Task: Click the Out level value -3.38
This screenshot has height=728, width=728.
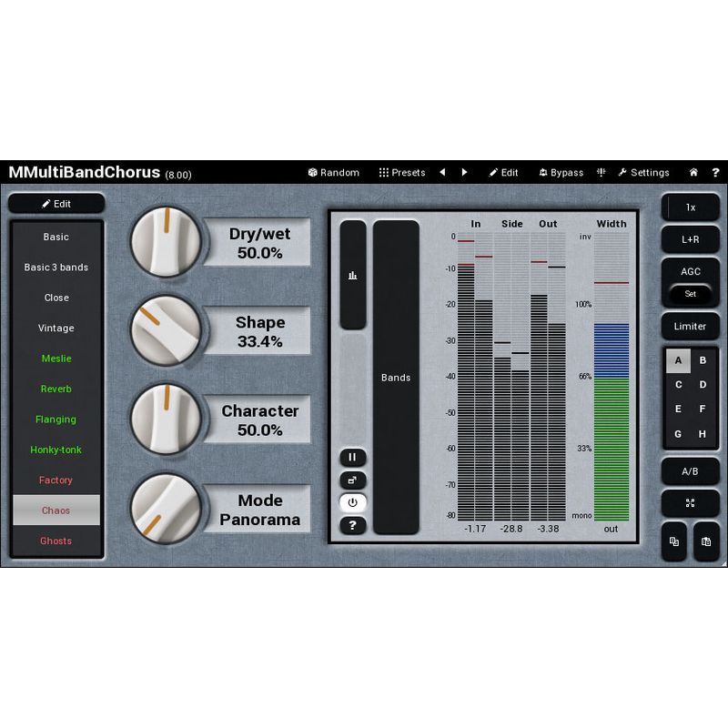Action: [548, 529]
